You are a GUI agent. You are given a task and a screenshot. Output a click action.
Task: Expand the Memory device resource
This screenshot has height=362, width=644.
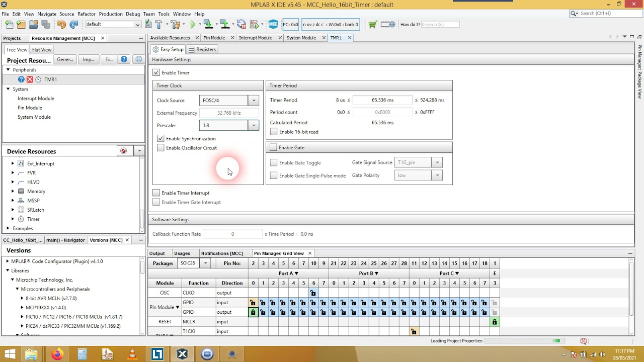tap(13, 192)
